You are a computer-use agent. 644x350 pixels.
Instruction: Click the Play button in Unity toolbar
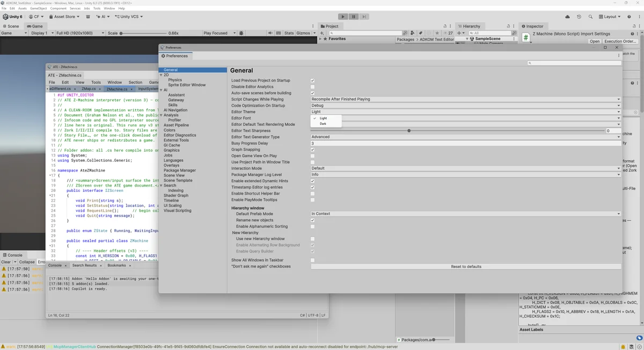click(x=343, y=17)
